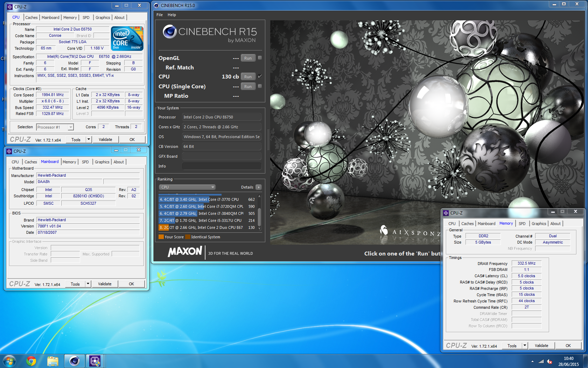The image size is (588, 368).
Task: Click the Intel Core 2 Duo logo
Action: (x=127, y=39)
